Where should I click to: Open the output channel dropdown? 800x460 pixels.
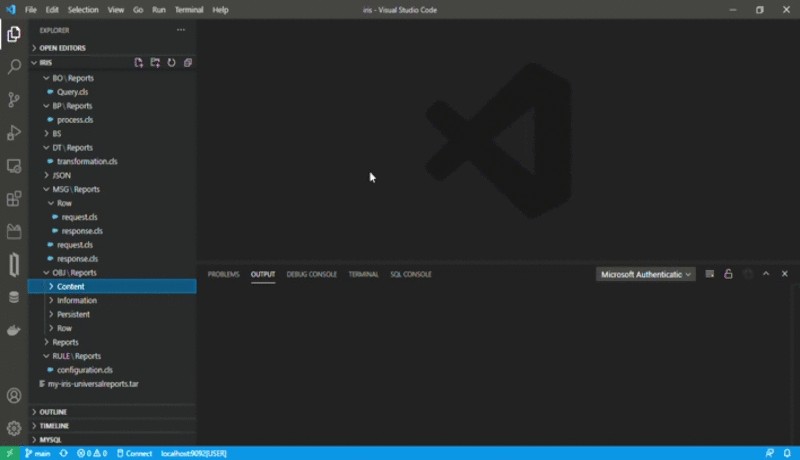coord(645,274)
